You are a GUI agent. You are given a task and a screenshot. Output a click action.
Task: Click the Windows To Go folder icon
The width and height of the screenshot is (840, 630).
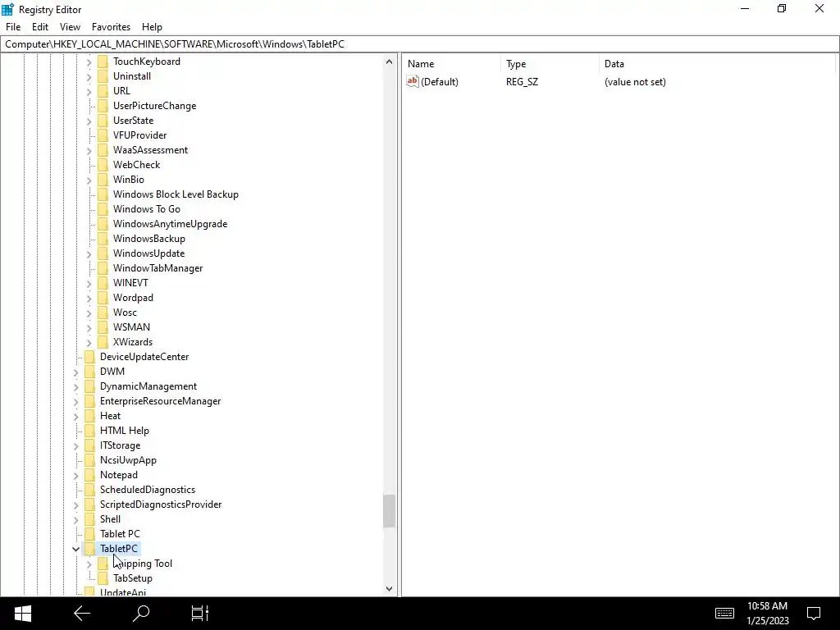(103, 209)
